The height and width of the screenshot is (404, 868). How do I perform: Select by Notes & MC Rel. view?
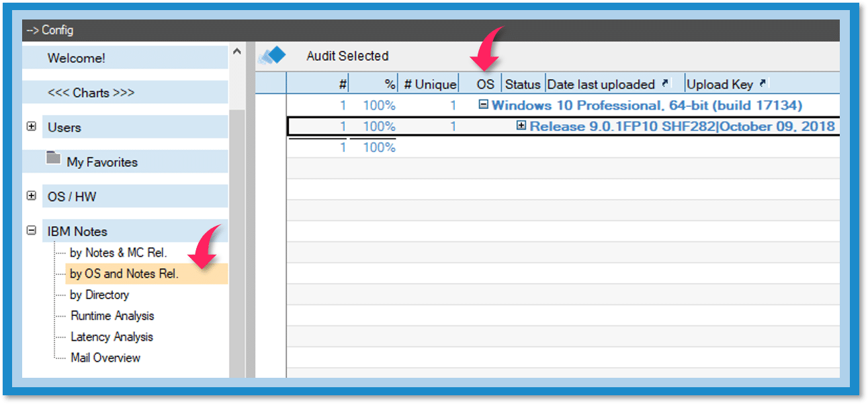118,253
